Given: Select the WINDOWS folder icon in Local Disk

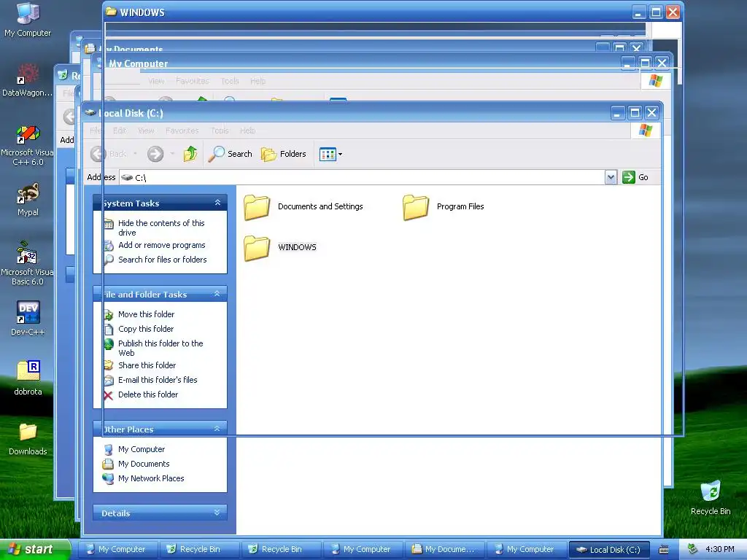Looking at the screenshot, I should (257, 248).
